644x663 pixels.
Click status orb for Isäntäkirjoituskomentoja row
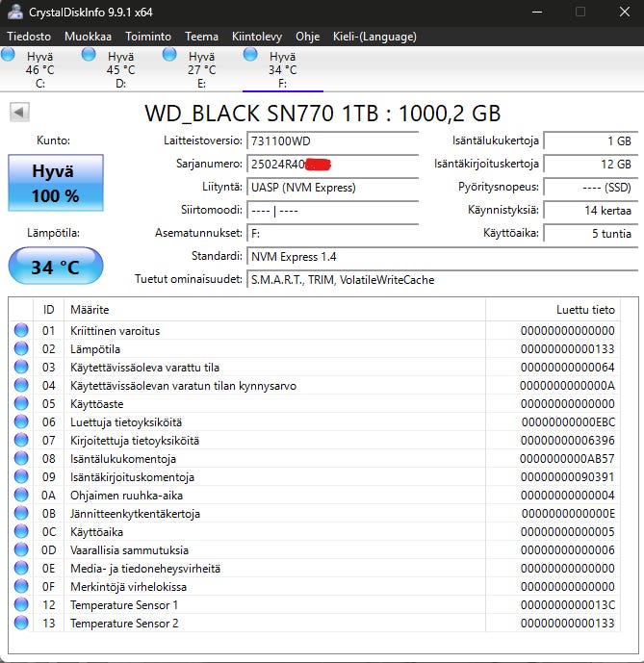click(x=21, y=476)
